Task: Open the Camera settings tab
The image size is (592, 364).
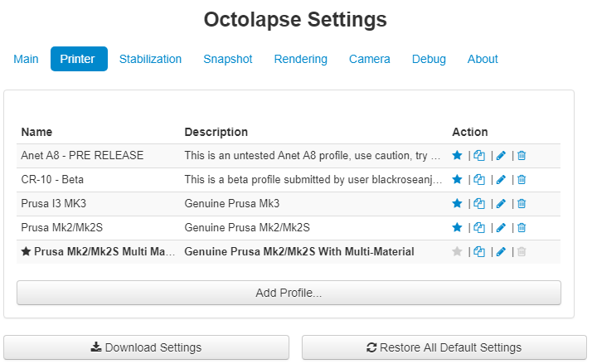Action: point(370,59)
